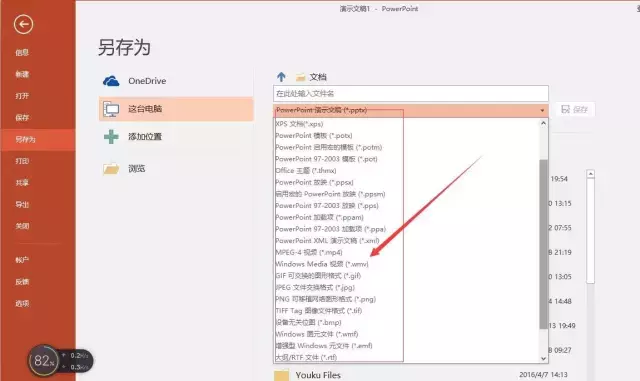Open the 导出 backstage page

click(22, 204)
